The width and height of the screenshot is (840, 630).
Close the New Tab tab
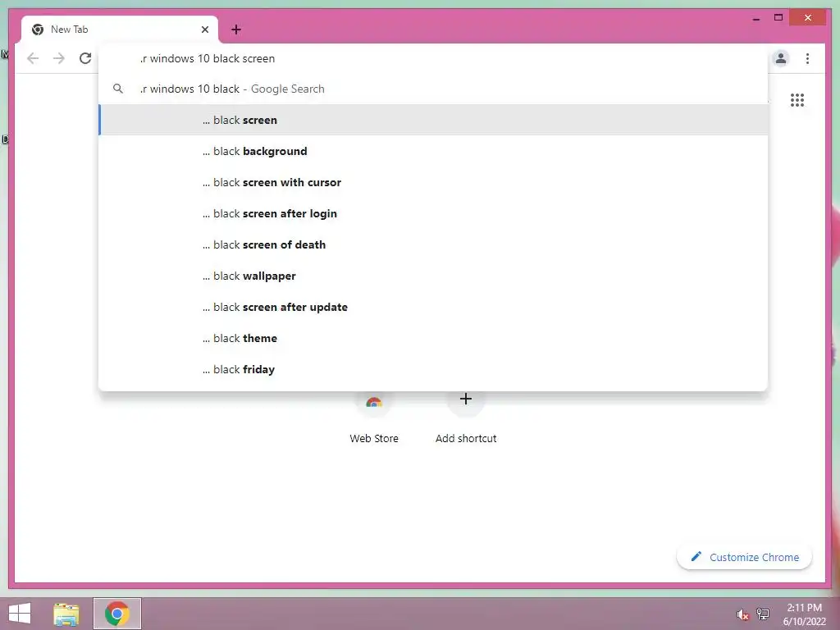tap(204, 30)
